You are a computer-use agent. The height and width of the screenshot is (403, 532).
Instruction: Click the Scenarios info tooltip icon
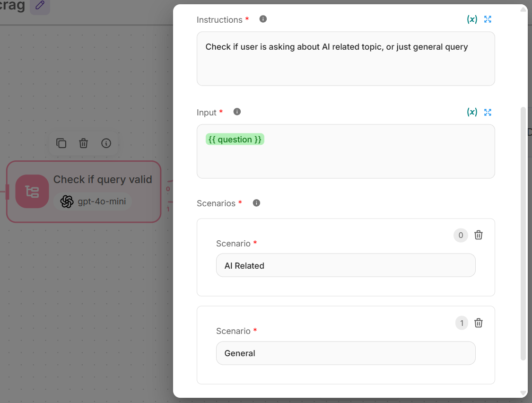(x=256, y=203)
